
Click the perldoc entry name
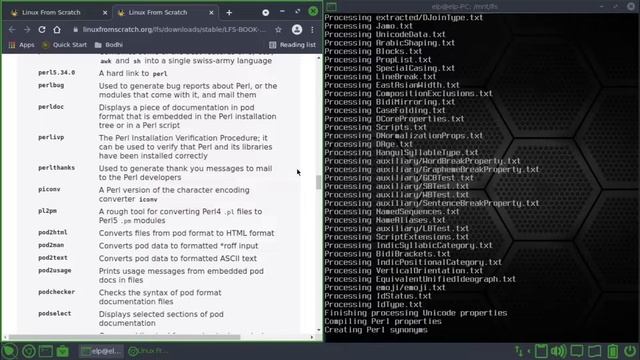51,107
